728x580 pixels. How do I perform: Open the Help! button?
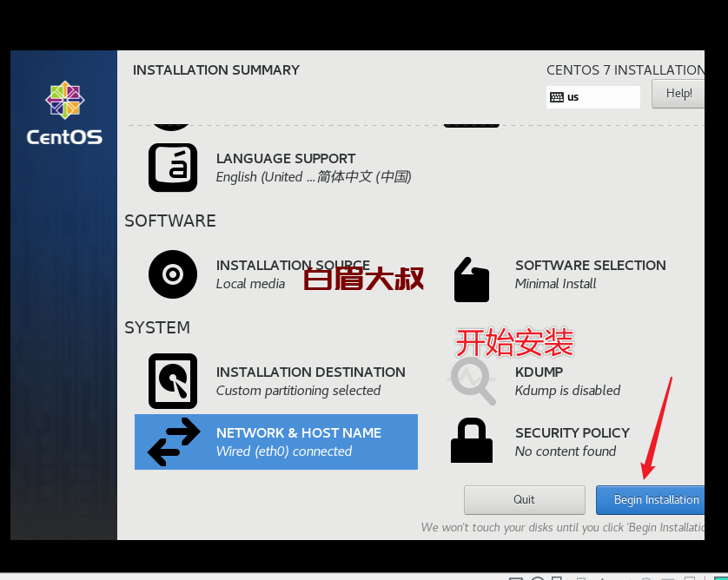click(678, 94)
